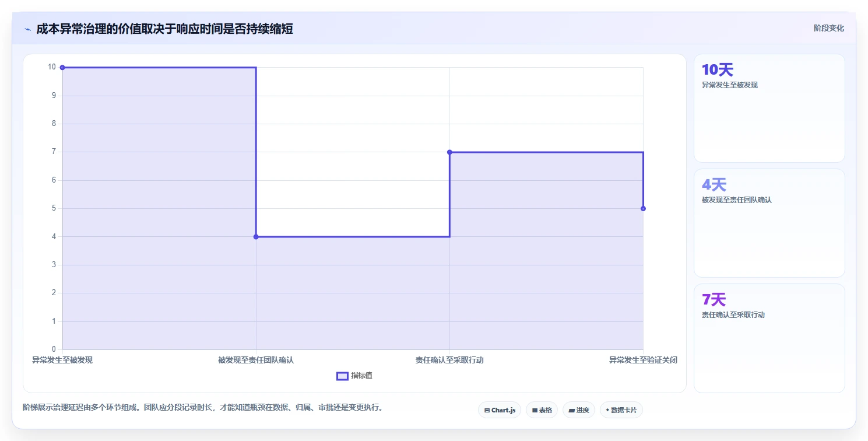Click the title 成本异常治理的价值取决于响应时间是否持续缩短
Image resolution: width=868 pixels, height=441 pixels.
164,29
